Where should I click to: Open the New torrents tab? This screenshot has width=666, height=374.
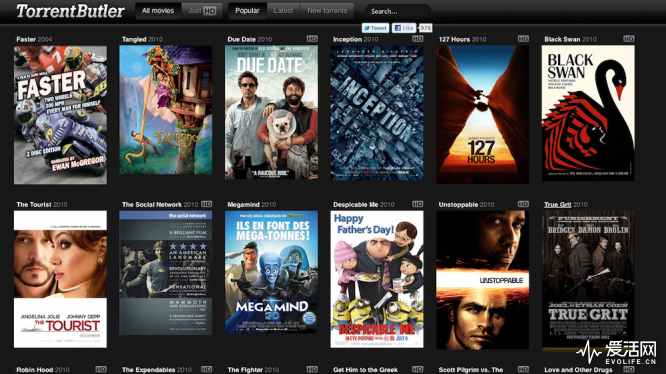tap(327, 11)
